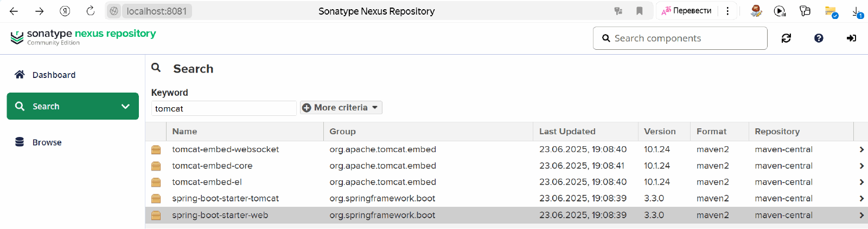The width and height of the screenshot is (868, 229).
Task: Click the Sonatype Nexus Repository logo
Action: pos(83,37)
